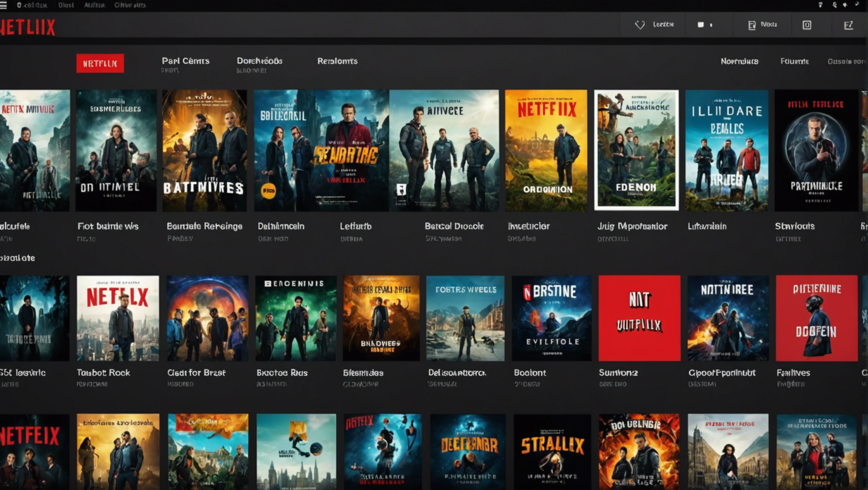Expand the 'Norduus' dropdown on the right
This screenshot has height=490, width=868.
pos(739,61)
